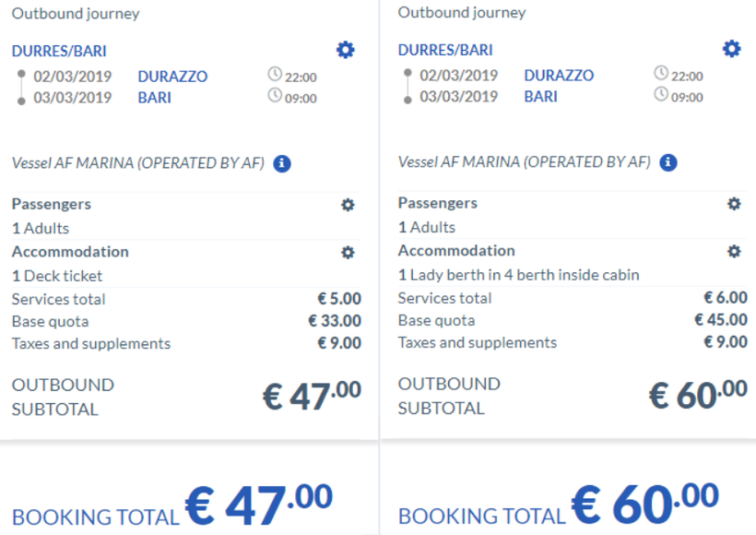Click DURAZZO port link in left panel
756x535 pixels.
172,77
